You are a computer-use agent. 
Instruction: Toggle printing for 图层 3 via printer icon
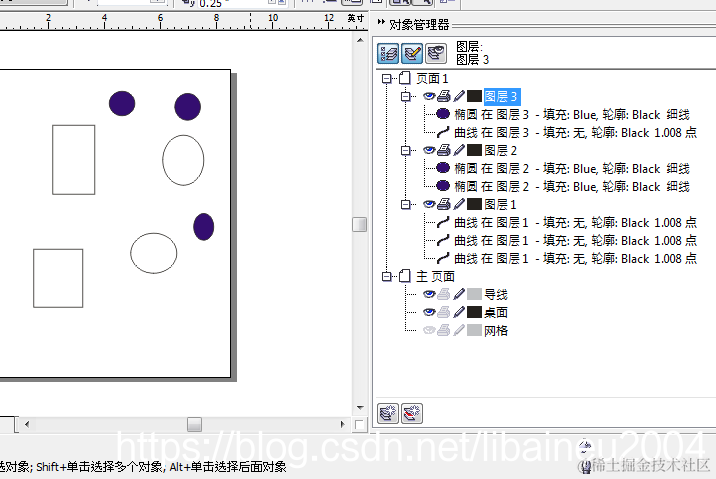click(x=444, y=96)
